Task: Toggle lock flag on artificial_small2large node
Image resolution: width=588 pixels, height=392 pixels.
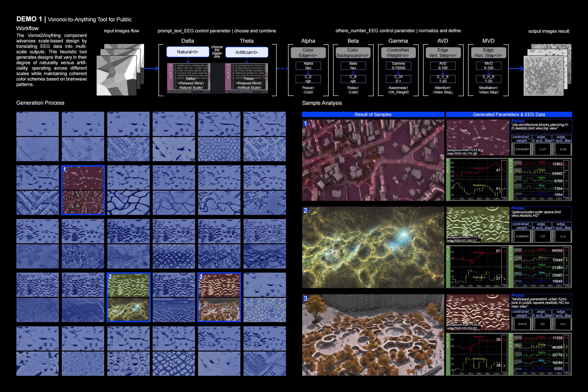Action: (x=228, y=77)
